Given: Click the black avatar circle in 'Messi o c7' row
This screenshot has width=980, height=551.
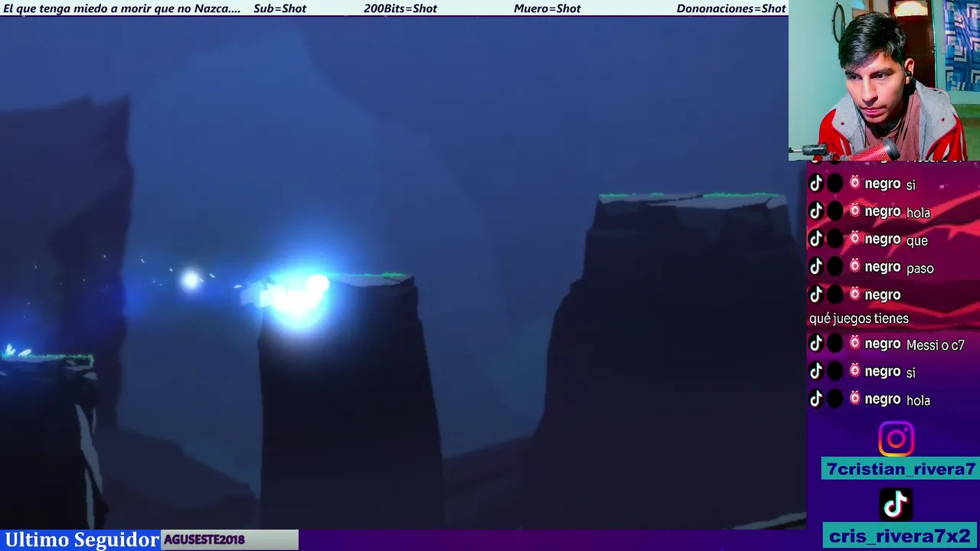Looking at the screenshot, I should (835, 344).
